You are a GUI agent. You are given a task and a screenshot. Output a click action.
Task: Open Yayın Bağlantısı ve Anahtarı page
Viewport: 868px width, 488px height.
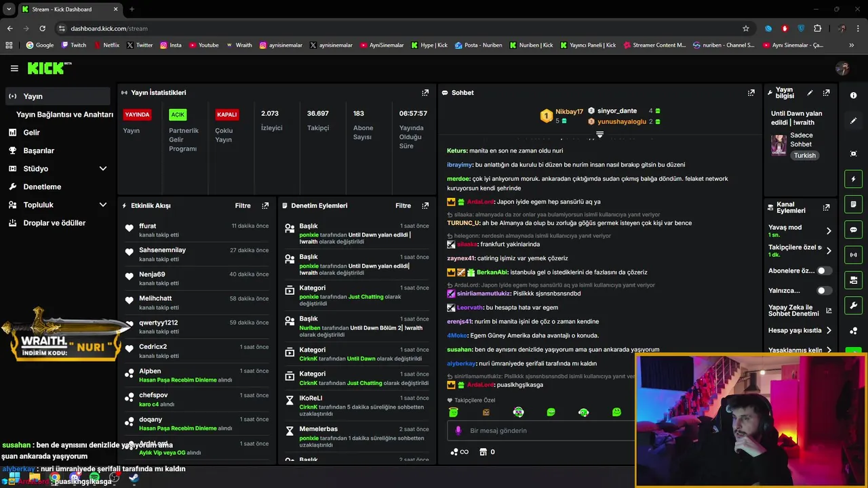(x=64, y=115)
